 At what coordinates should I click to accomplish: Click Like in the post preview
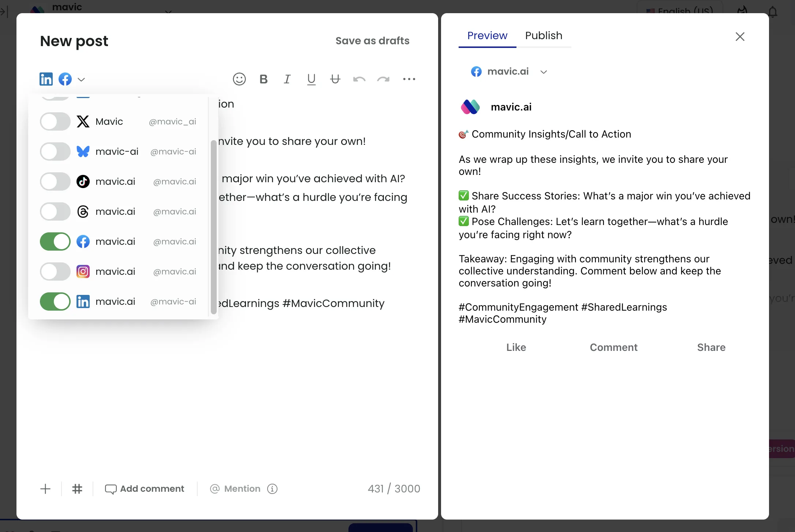click(x=516, y=347)
